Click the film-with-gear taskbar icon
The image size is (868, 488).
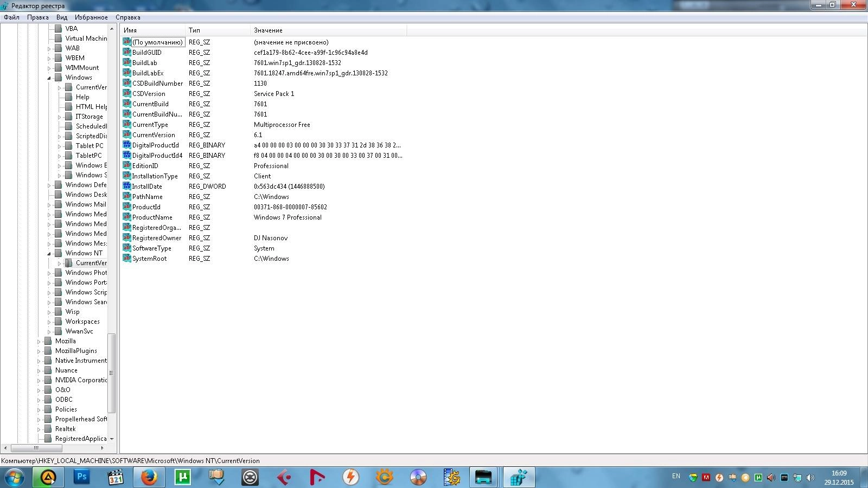452,478
